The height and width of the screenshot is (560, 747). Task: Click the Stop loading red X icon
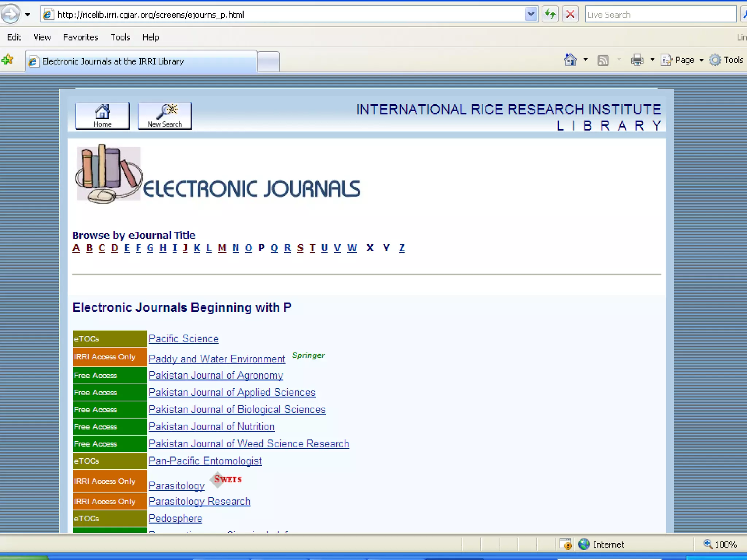(570, 15)
